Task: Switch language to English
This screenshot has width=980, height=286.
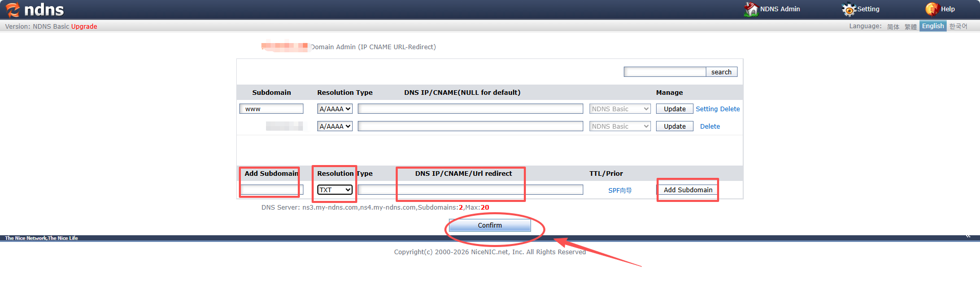Action: (932, 26)
